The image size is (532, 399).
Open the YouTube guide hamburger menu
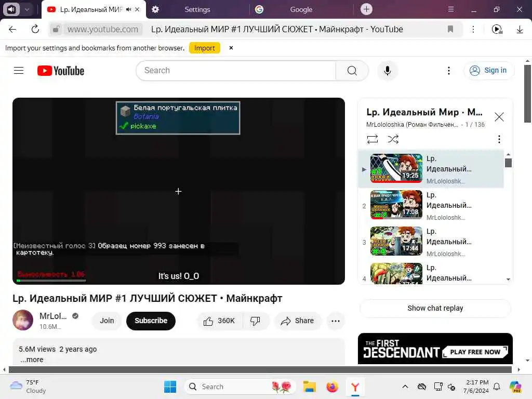19,71
